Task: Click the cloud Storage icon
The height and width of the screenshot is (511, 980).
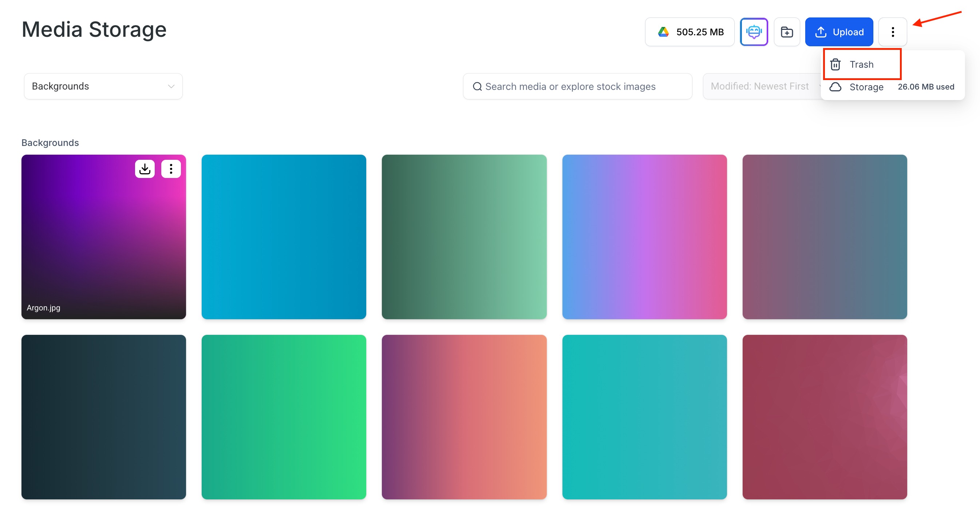Action: pos(835,87)
